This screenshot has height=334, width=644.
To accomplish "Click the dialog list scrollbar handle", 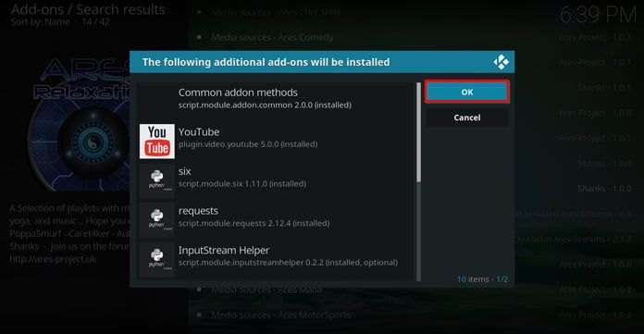I will 418,132.
